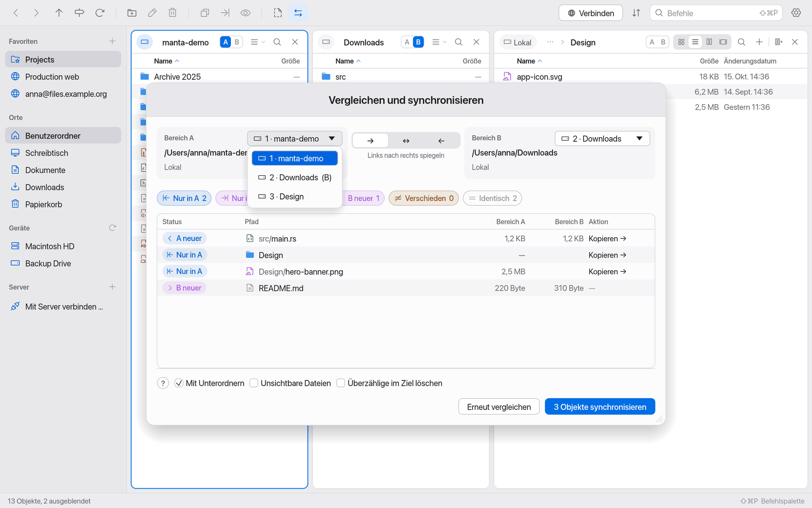Screen dimensions: 812x508
Task: Choose 1 · manta-demo menu entry
Action: coord(295,158)
